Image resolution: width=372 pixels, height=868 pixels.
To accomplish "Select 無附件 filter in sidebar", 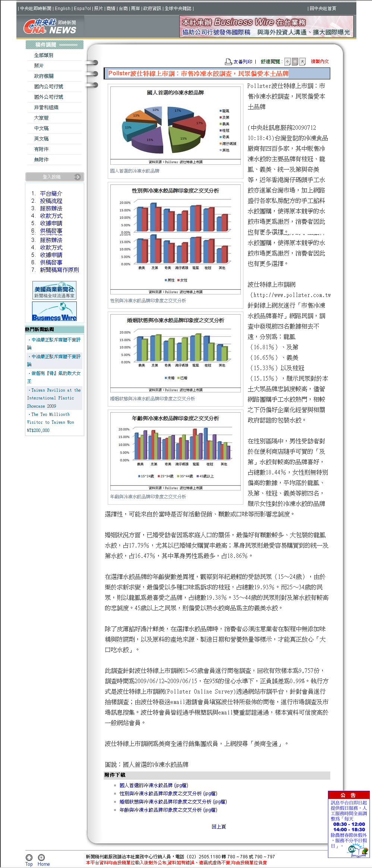I will pos(41,160).
